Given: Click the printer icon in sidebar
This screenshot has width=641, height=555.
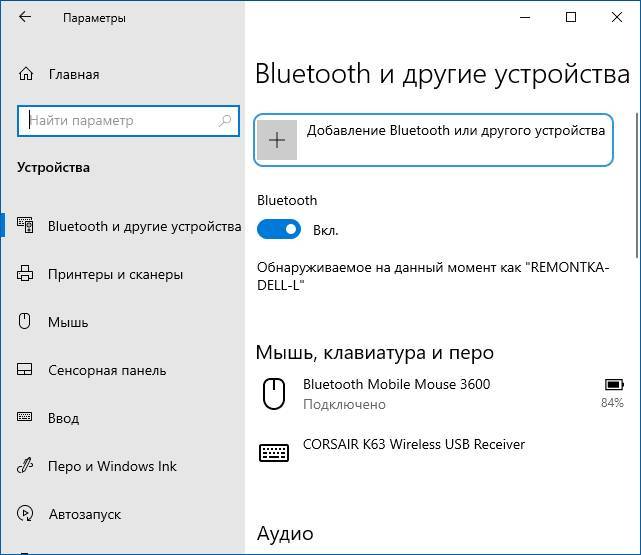Looking at the screenshot, I should 25,273.
